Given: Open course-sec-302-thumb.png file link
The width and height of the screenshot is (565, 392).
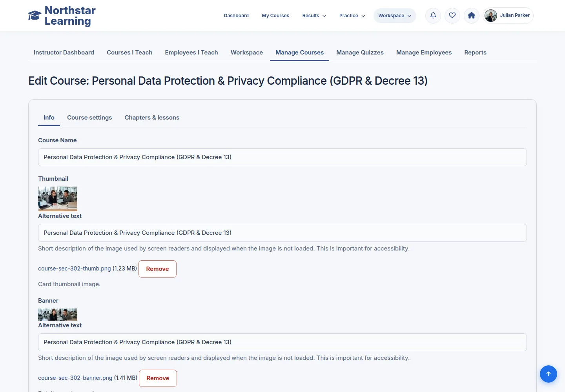Looking at the screenshot, I should tap(75, 269).
